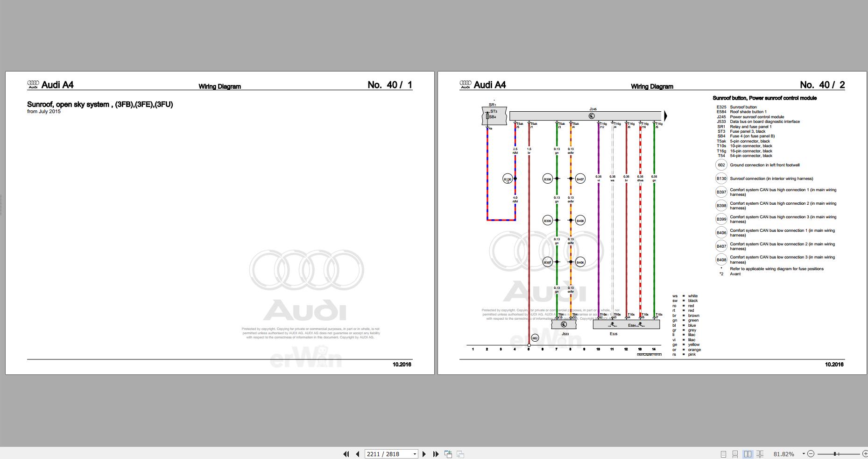Viewport: 868px width, 459px height.
Task: Click the 'Sunroof button, Power sunroof control module' heading
Action: point(764,98)
